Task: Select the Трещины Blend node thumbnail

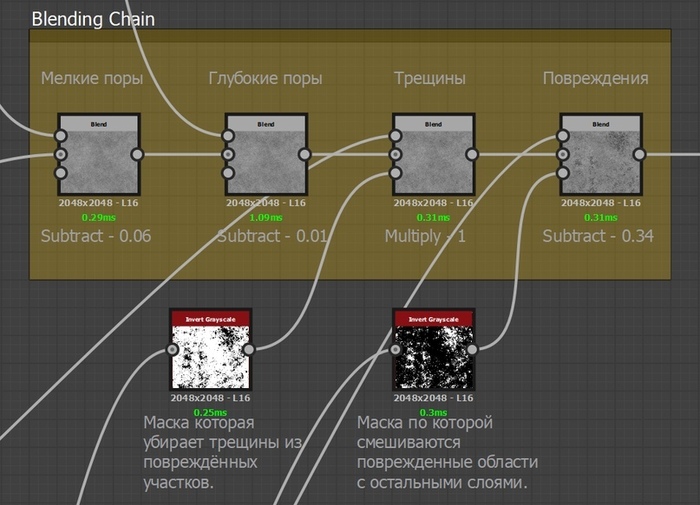Action: 434,162
